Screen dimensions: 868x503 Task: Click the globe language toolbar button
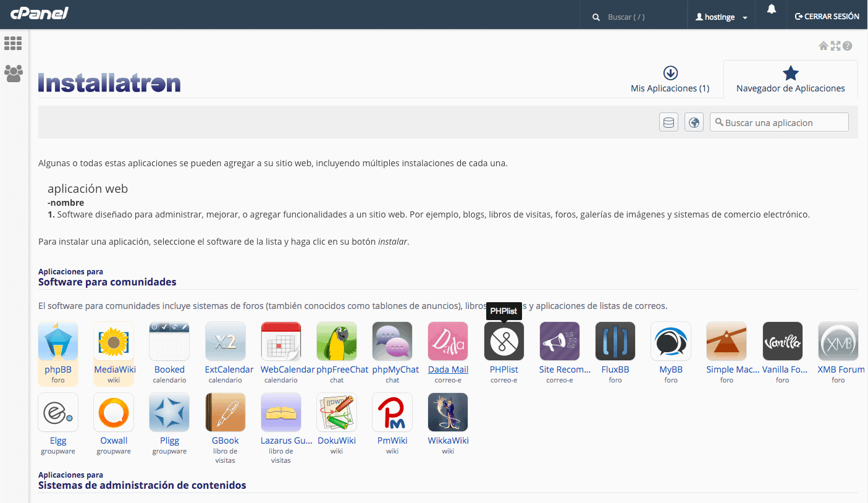click(694, 122)
